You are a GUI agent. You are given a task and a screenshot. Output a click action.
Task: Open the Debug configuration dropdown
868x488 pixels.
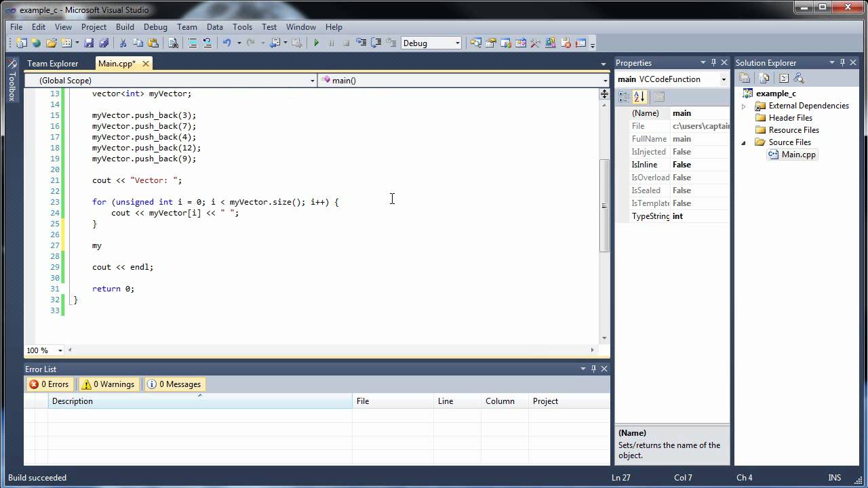point(431,43)
